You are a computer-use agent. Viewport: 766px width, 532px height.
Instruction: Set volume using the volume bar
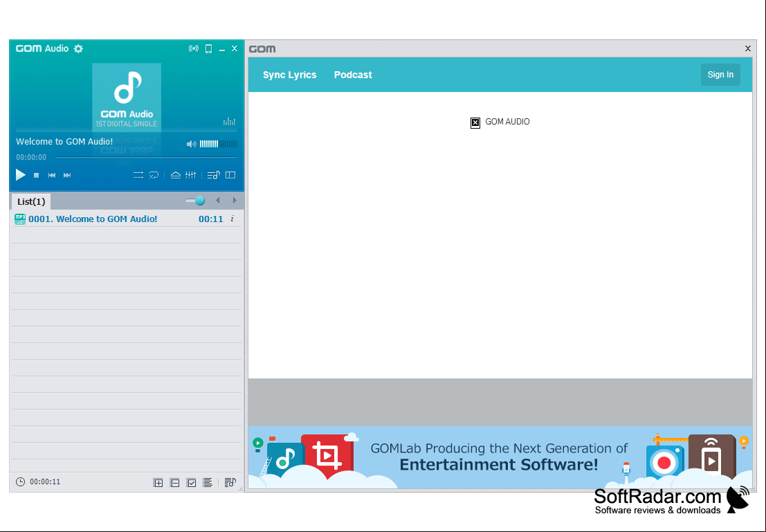pos(219,144)
